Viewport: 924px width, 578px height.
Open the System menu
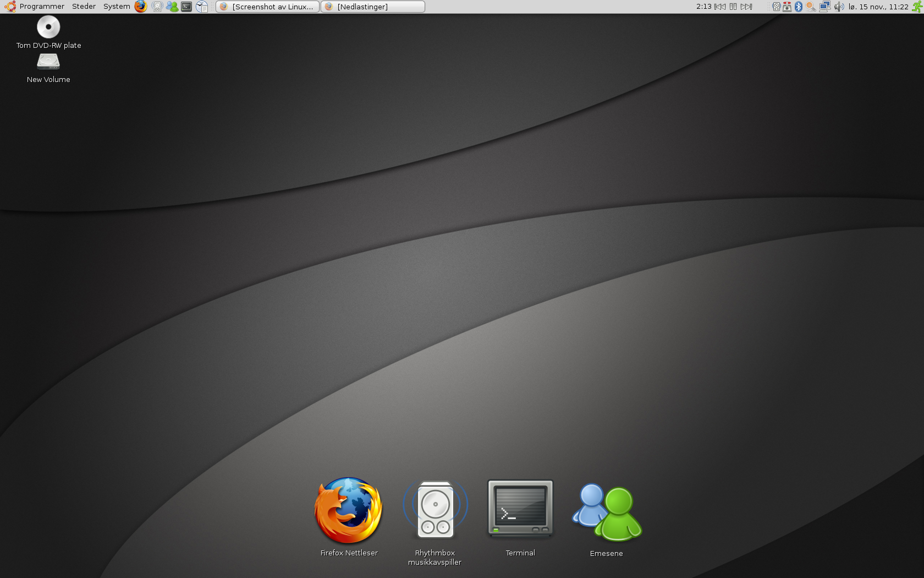[117, 7]
